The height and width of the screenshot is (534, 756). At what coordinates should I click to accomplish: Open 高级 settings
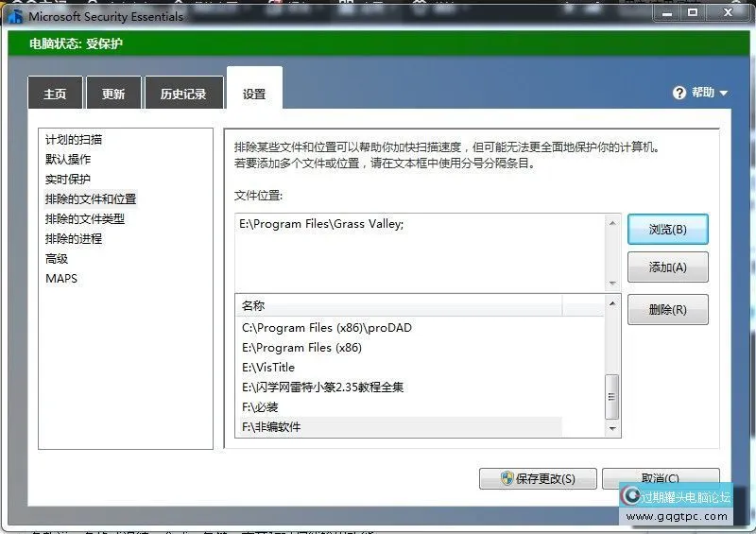(57, 259)
